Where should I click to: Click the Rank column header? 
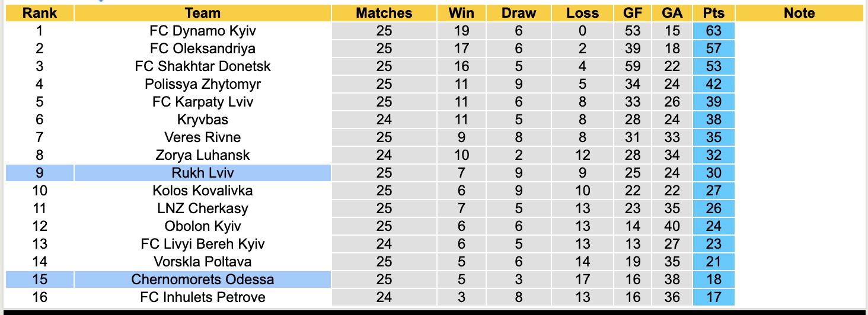(x=39, y=13)
